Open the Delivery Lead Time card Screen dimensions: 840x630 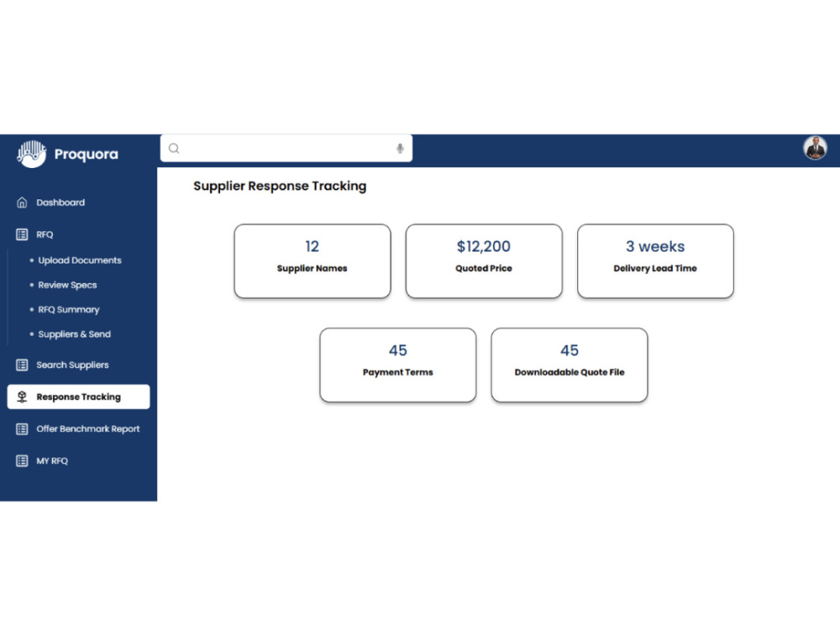point(655,261)
